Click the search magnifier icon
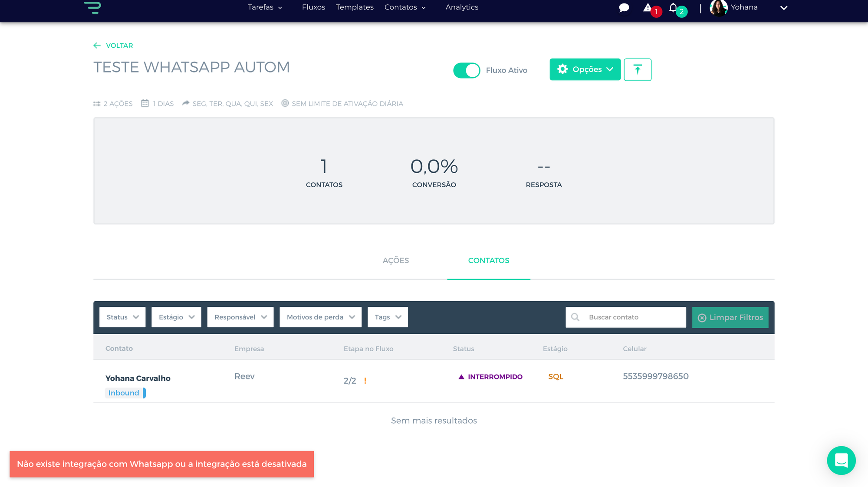 tap(575, 317)
